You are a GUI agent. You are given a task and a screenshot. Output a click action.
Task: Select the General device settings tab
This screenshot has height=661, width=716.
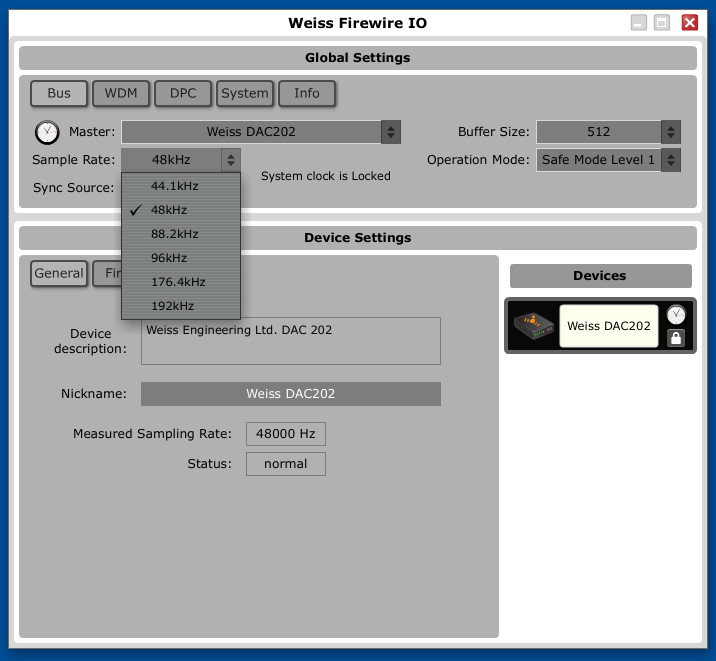(59, 273)
